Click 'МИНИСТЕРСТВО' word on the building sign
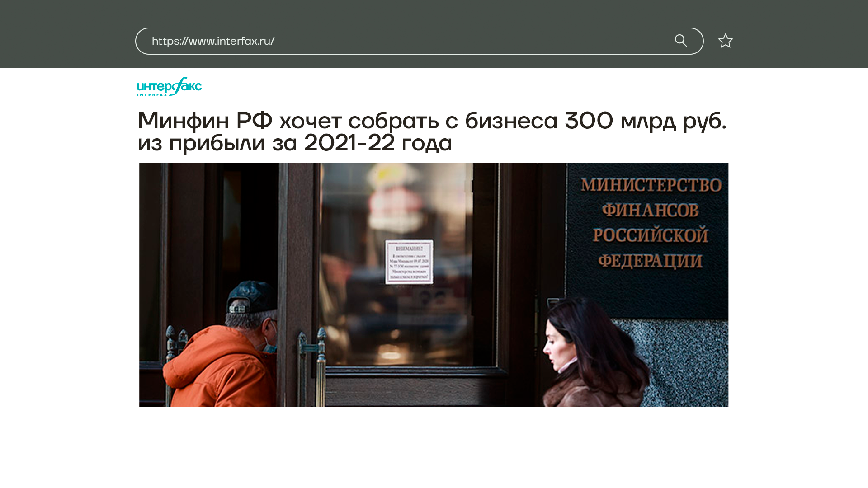The height and width of the screenshot is (488, 868). [651, 185]
